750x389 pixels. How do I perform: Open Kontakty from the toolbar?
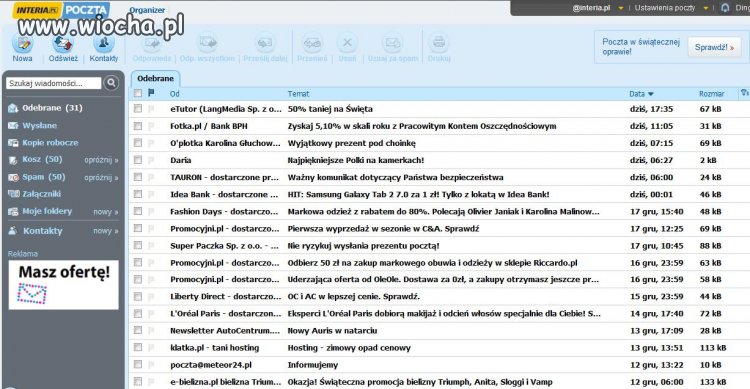(x=103, y=47)
